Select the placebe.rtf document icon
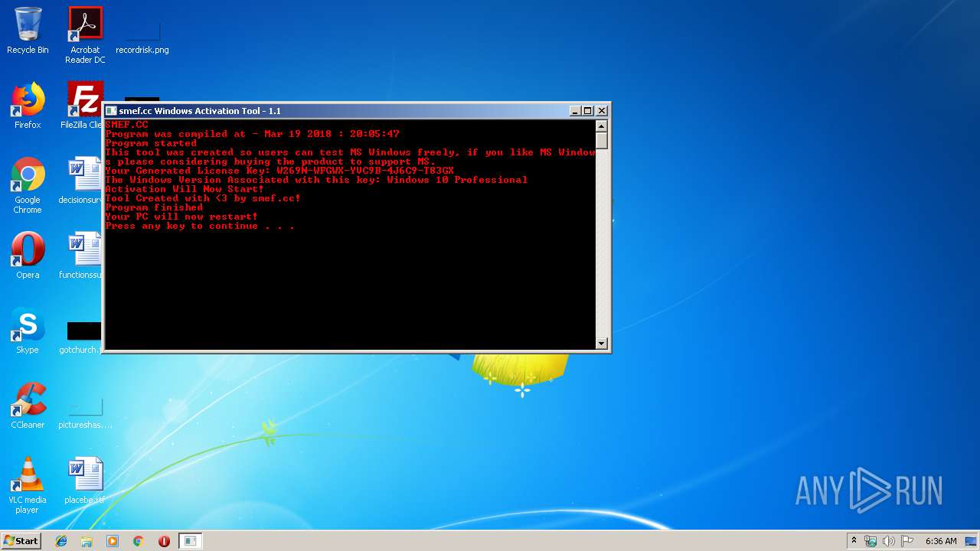The image size is (980, 551). [x=85, y=481]
